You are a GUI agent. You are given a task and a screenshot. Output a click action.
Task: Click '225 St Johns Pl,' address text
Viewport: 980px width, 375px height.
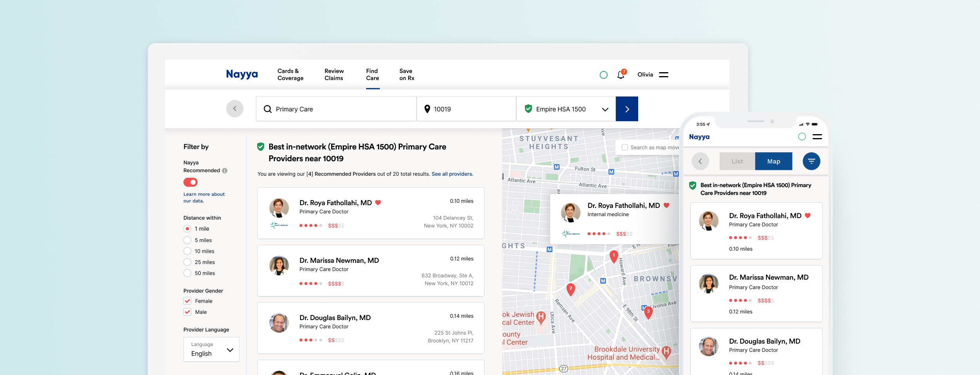[x=454, y=333]
